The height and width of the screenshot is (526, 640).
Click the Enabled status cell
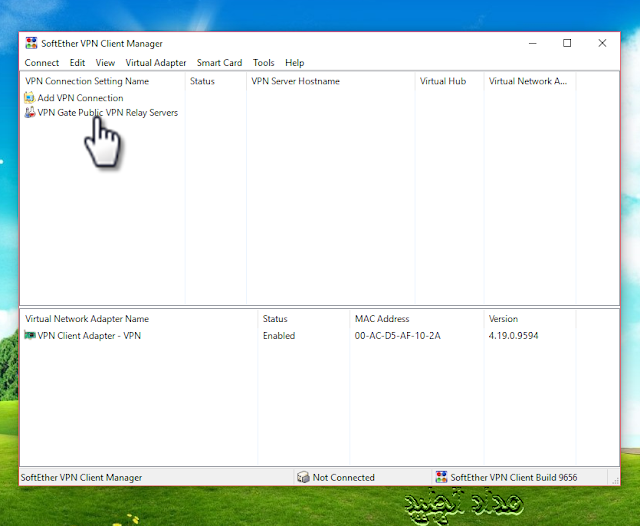[x=279, y=335]
